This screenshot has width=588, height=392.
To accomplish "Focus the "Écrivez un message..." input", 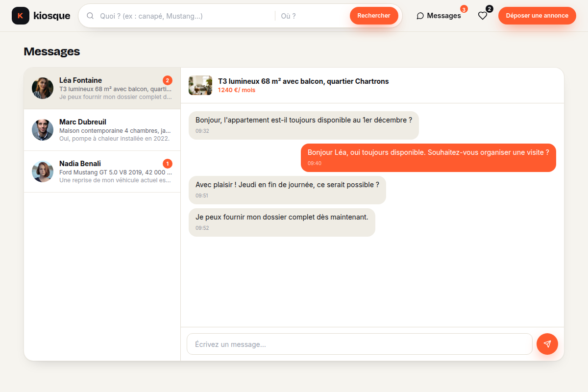I will (x=359, y=344).
